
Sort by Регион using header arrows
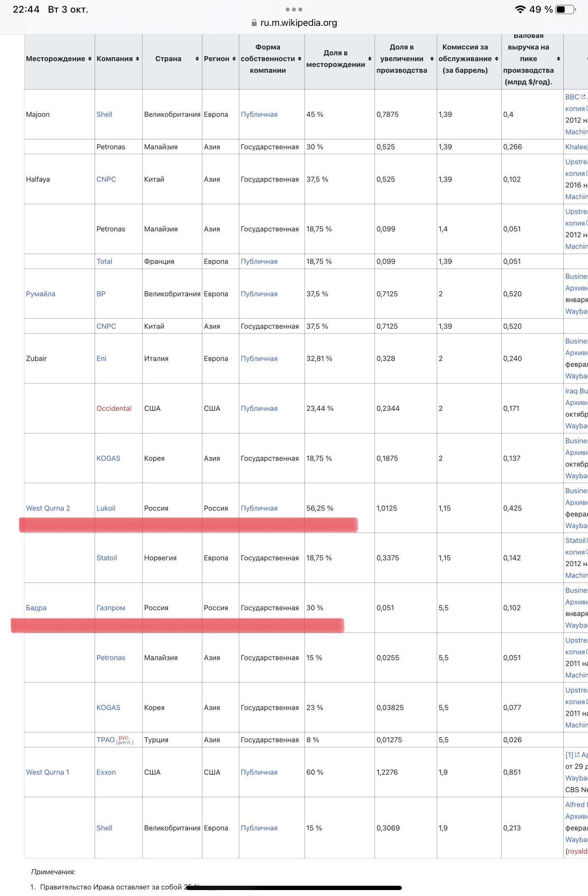coord(234,59)
